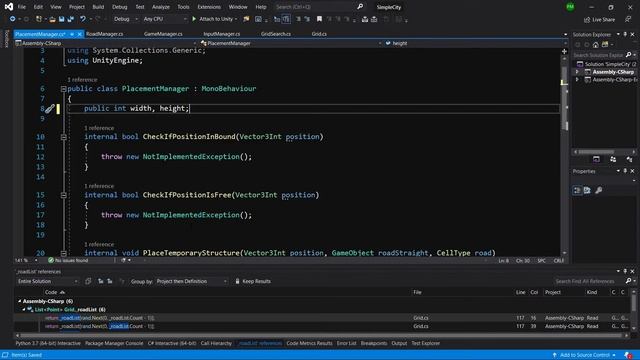Click the Navigate Backward arrow icon
This screenshot has height=360, width=640.
pyautogui.click(x=13, y=19)
